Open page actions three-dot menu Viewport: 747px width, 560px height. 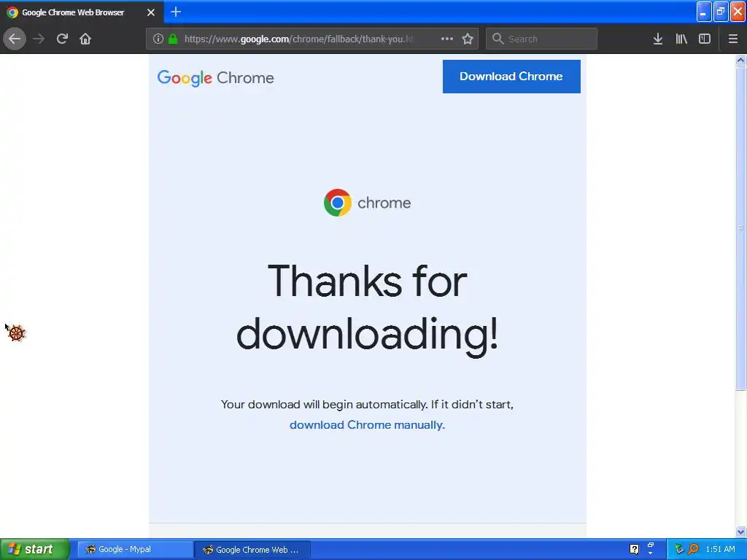[447, 39]
